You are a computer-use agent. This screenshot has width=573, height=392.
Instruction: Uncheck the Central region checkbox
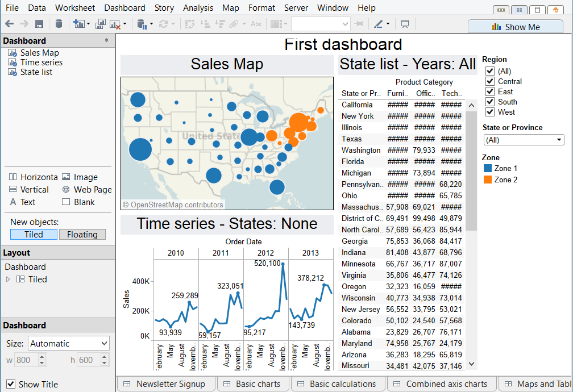pos(489,81)
